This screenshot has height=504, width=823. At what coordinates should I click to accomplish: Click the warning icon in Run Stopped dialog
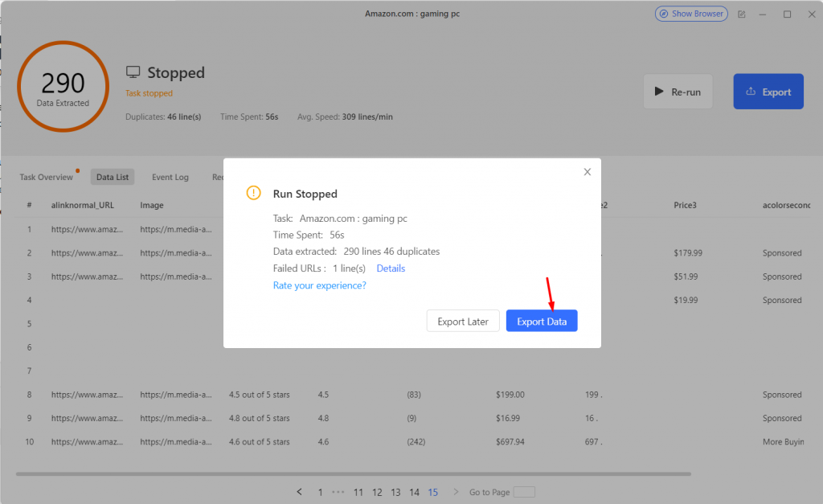(253, 193)
